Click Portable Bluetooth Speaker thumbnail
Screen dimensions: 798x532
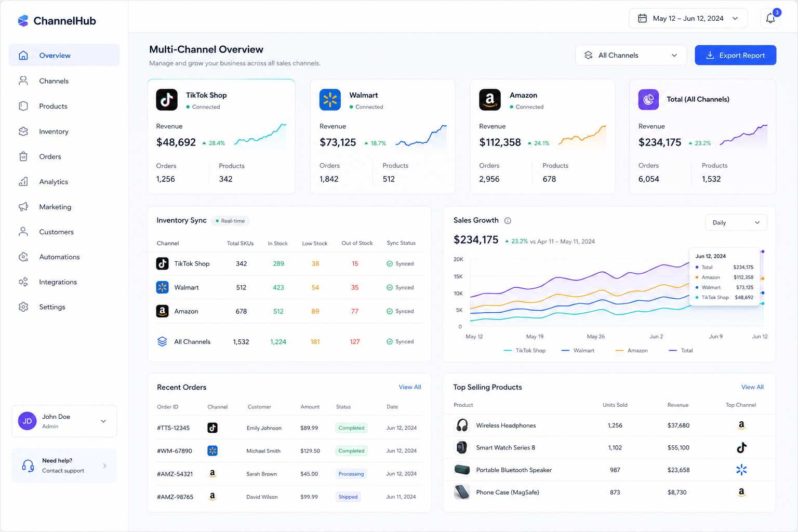[462, 470]
